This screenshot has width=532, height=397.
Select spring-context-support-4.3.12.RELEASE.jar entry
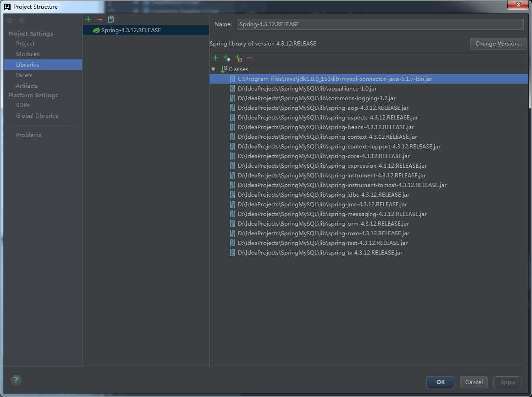339,147
